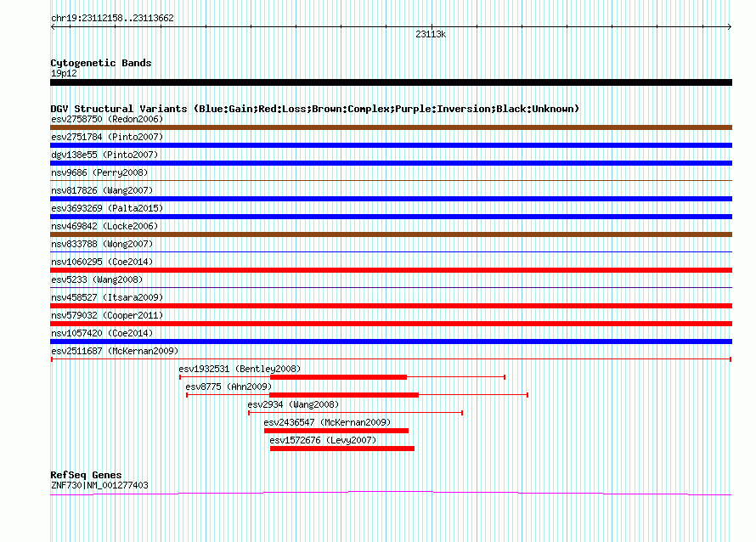Click the chr19:23112158..23113662 coordinate label
Image resolution: width=756 pixels, height=542 pixels.
112,18
